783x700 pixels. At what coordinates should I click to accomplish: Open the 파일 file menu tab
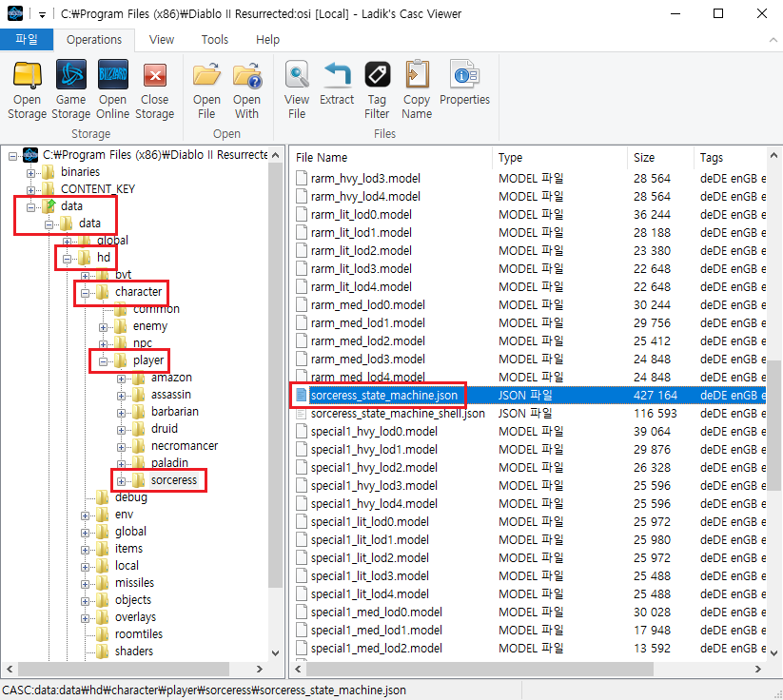coord(27,39)
